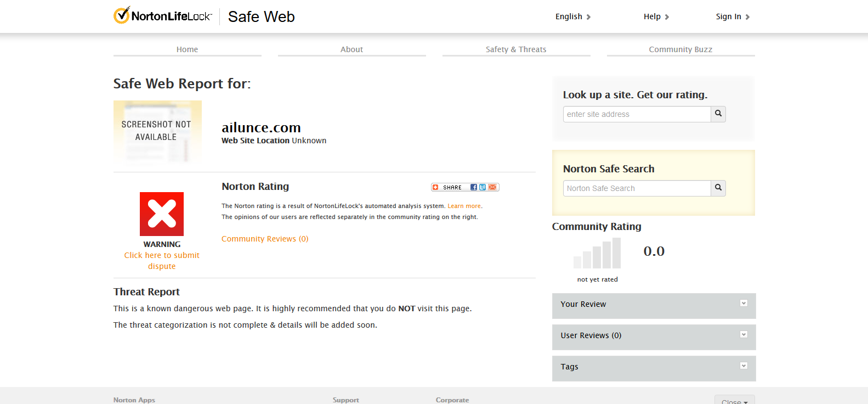Click the NortonLifeLock checkmark logo

121,15
